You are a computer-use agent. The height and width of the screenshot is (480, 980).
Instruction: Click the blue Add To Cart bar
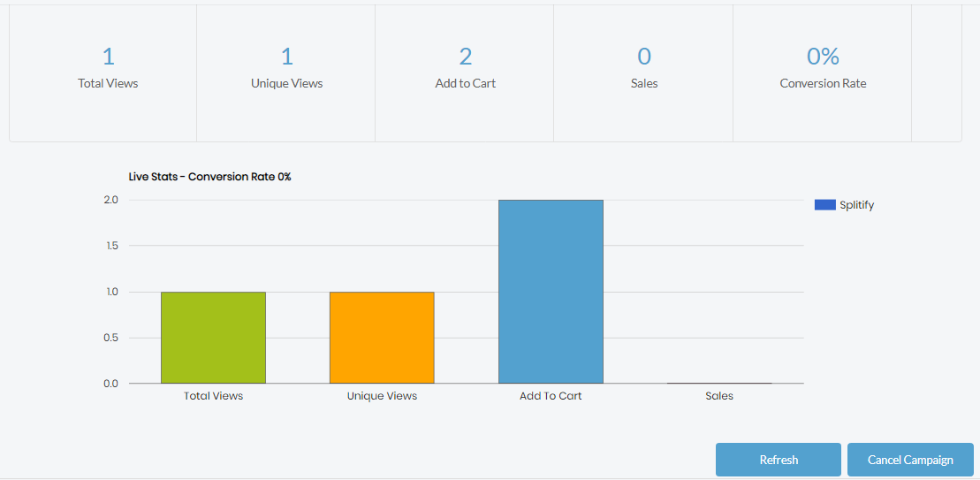coord(551,291)
